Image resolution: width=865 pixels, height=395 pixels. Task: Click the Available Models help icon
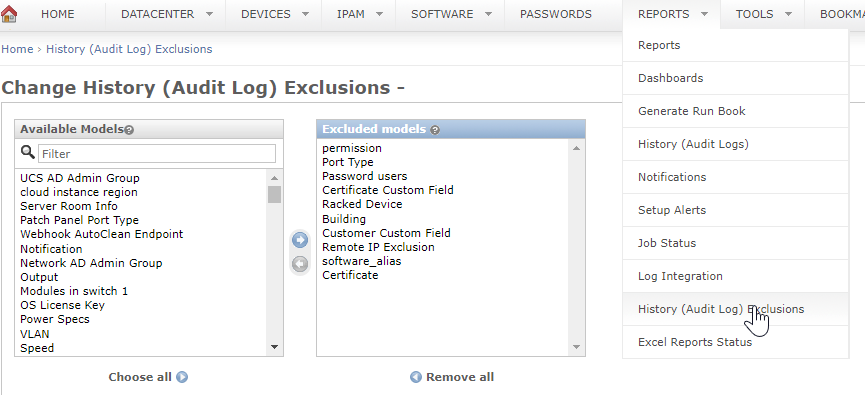(x=129, y=130)
